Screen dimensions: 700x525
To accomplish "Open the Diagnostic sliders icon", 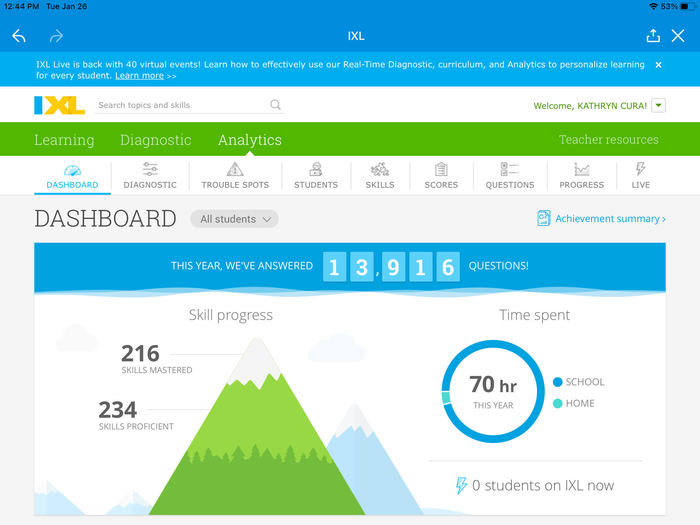I will 150,170.
